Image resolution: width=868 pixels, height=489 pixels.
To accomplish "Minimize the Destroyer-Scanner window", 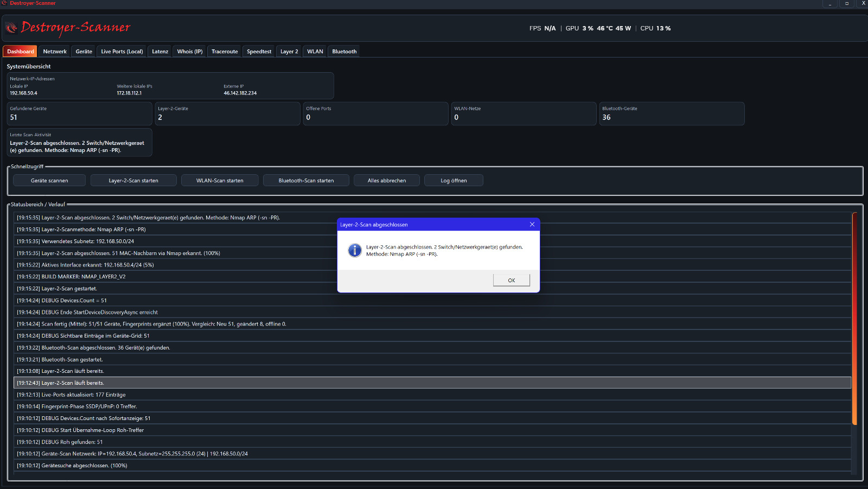I will [x=830, y=4].
